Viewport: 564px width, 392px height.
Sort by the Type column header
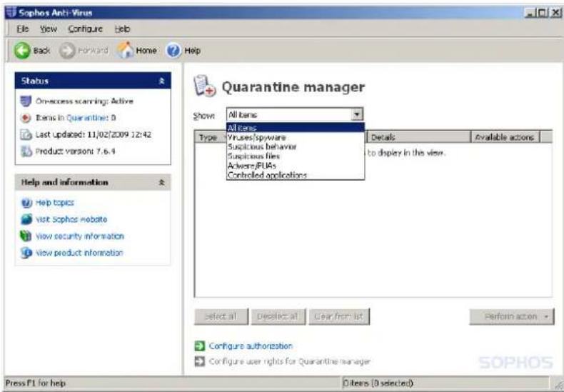click(211, 137)
